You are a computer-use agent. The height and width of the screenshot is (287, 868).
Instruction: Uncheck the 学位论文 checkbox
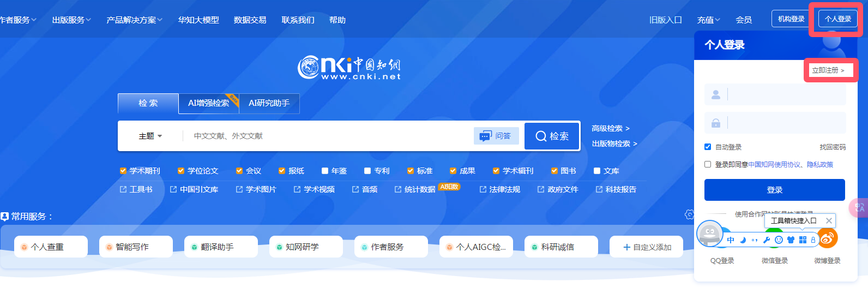tap(181, 171)
